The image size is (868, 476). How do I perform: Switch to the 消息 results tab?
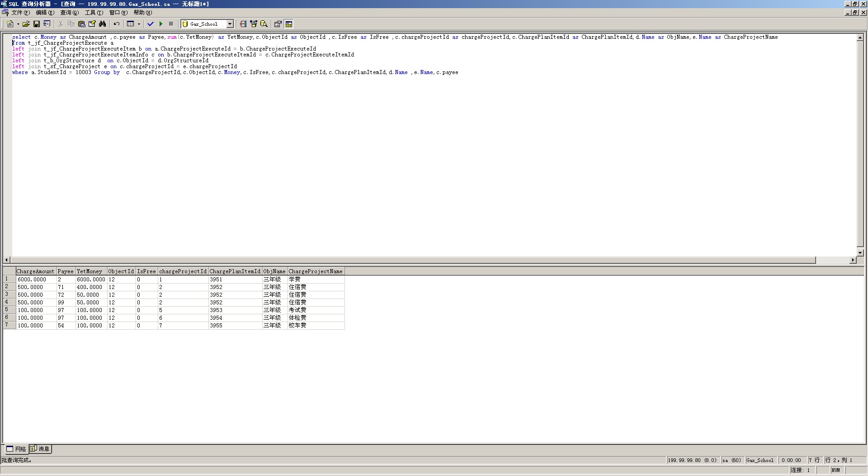tap(40, 449)
